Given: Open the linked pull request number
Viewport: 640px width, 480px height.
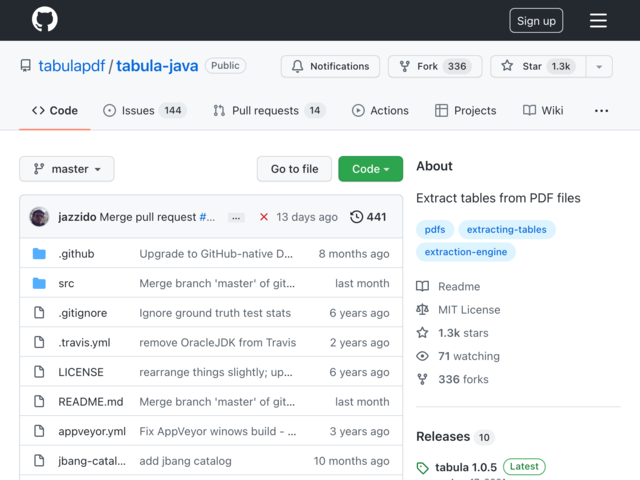Looking at the screenshot, I should tap(207, 217).
